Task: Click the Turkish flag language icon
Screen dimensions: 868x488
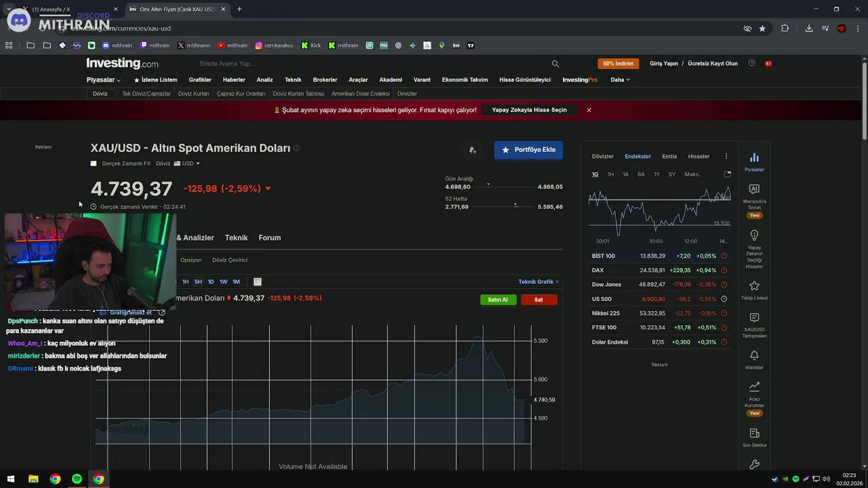Action: [x=768, y=63]
